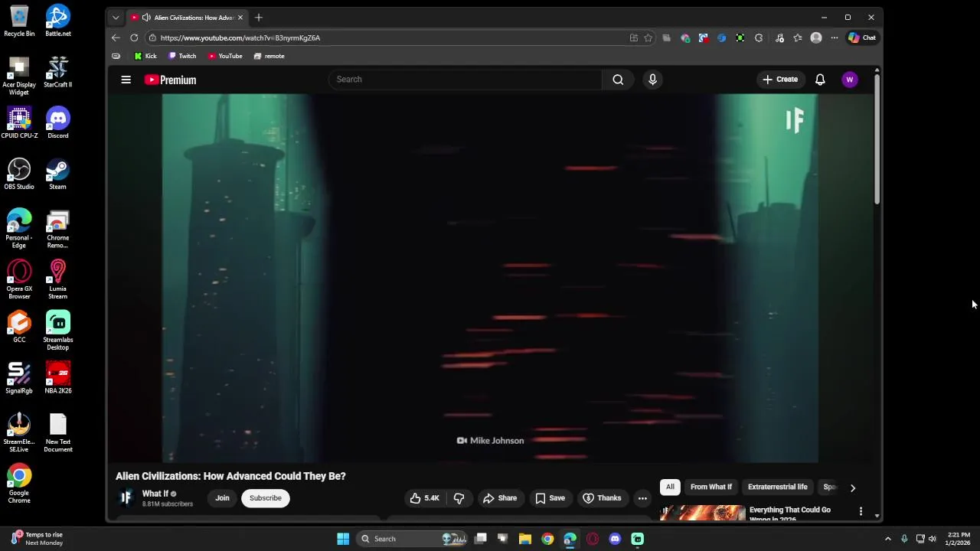Click taskbar Search box

(412, 539)
